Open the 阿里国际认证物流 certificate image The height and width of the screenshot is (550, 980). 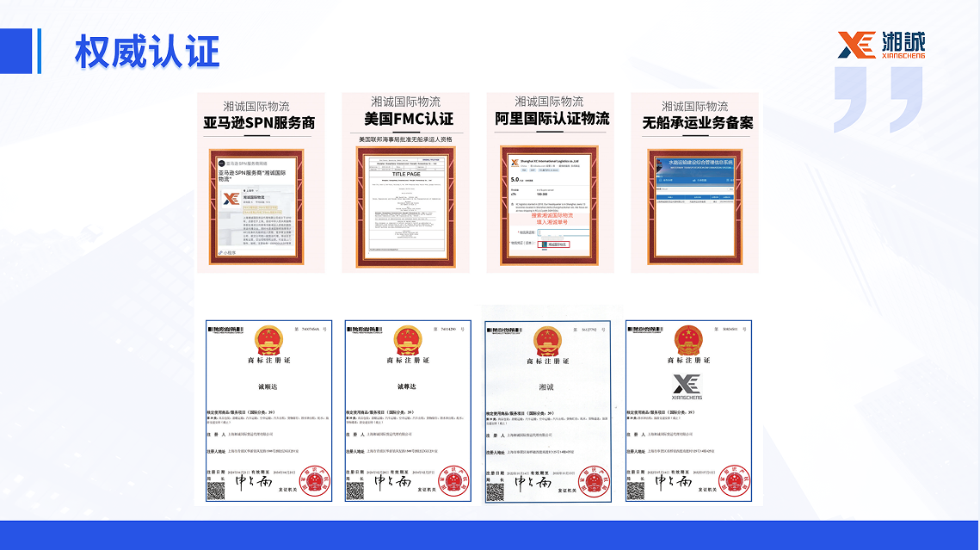pos(550,206)
